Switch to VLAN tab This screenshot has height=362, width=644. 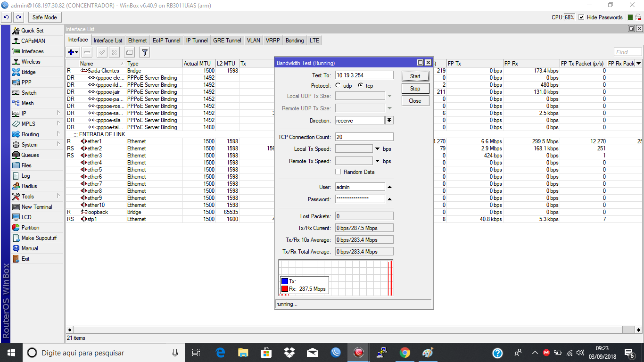coord(253,41)
